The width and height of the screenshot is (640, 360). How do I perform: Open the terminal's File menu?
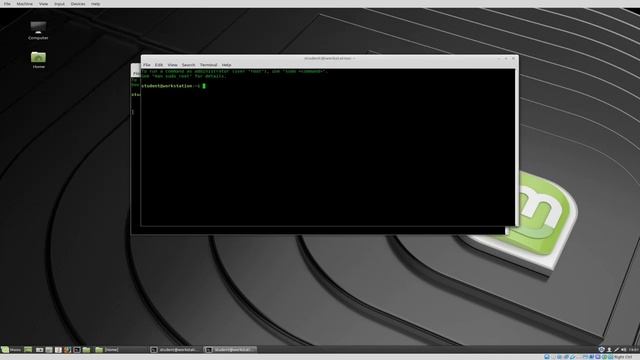click(147, 65)
